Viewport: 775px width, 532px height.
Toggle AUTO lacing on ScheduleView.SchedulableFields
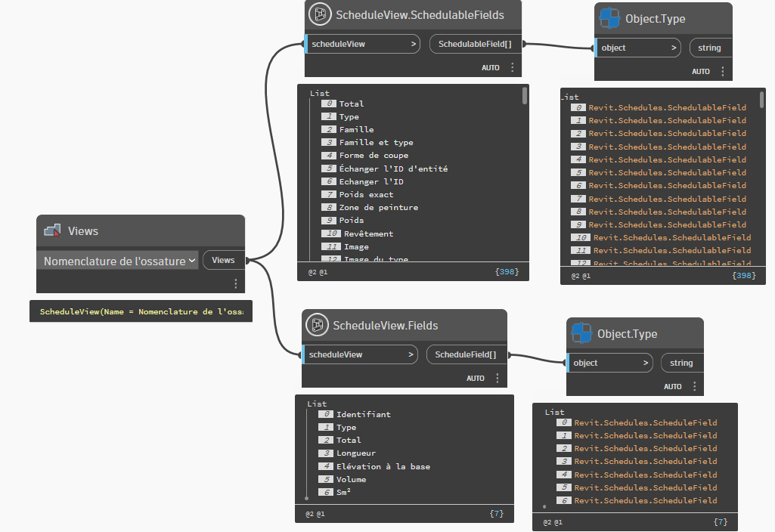coord(490,67)
